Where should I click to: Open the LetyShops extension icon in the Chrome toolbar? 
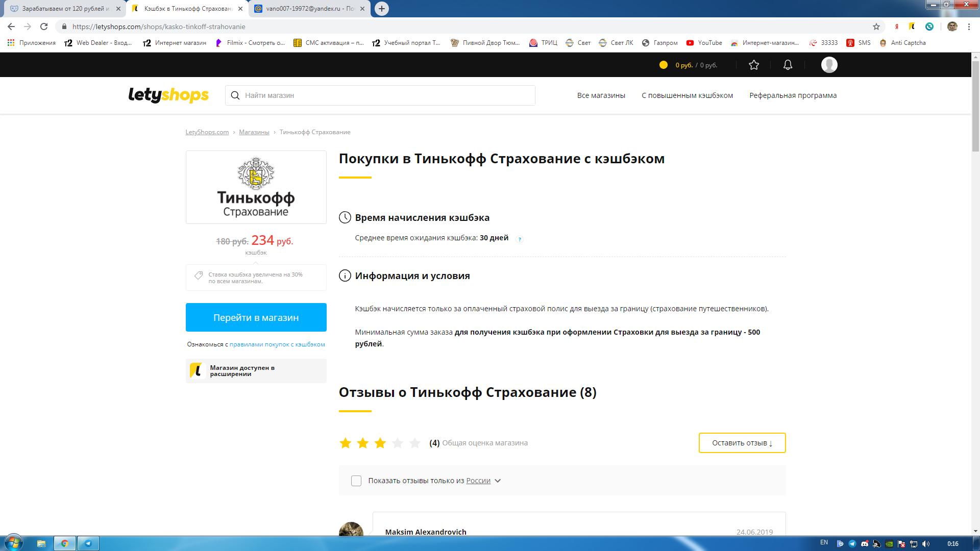pos(912,27)
